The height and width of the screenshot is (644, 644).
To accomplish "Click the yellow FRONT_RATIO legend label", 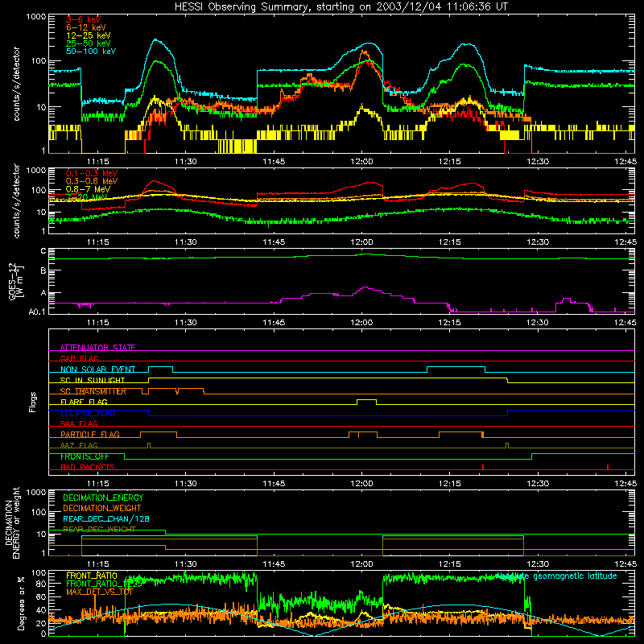I will tap(91, 576).
